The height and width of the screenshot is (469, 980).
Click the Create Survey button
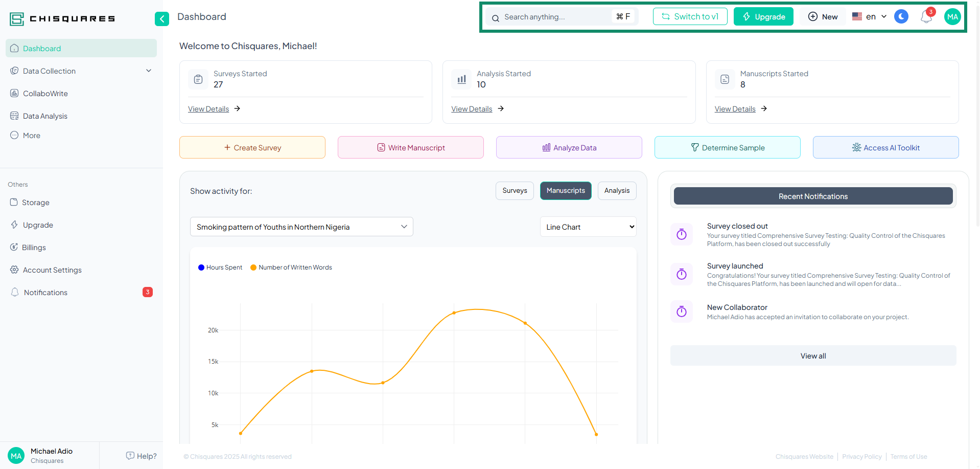click(252, 148)
